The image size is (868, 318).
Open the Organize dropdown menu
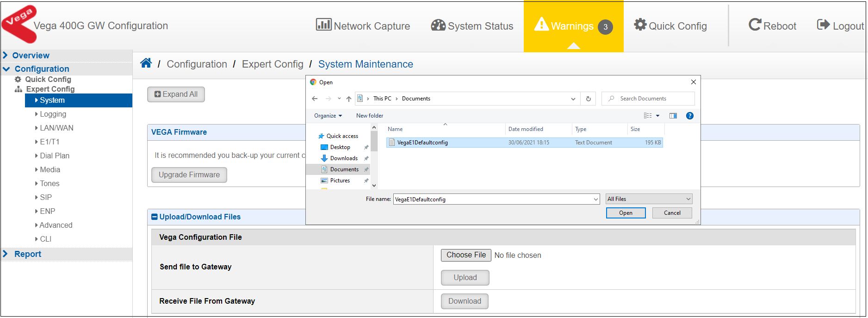(328, 116)
